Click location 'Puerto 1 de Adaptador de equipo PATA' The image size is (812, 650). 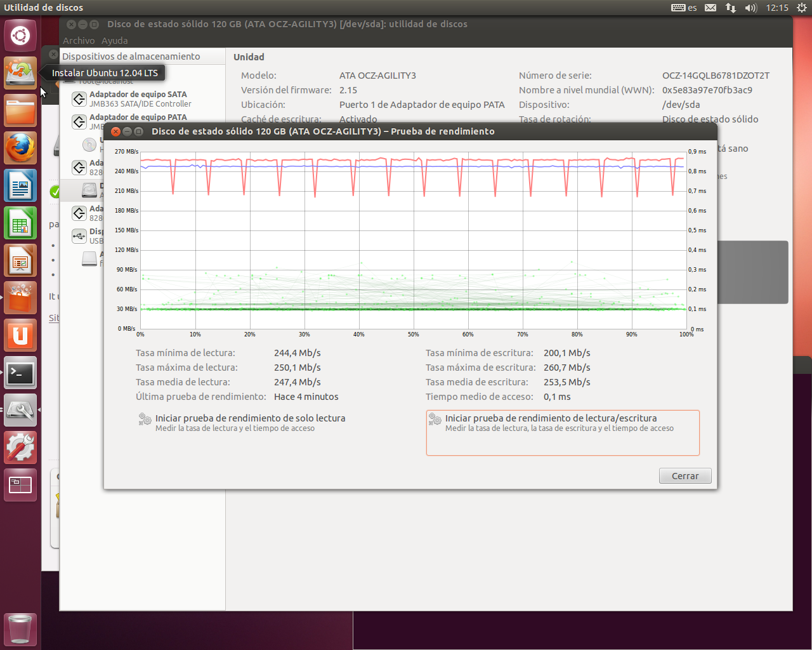point(422,105)
